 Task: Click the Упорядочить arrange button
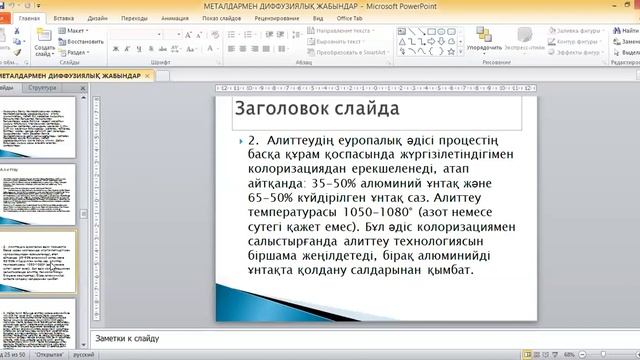(484, 40)
